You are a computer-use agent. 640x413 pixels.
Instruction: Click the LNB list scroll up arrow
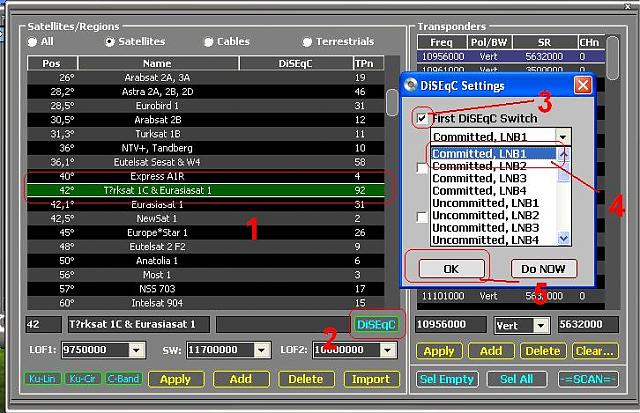(564, 154)
